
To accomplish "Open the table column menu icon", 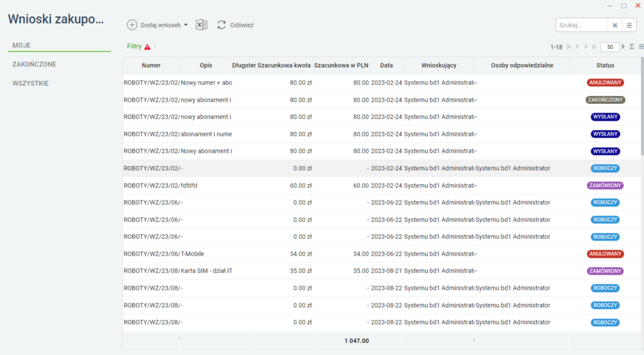I will pyautogui.click(x=641, y=46).
